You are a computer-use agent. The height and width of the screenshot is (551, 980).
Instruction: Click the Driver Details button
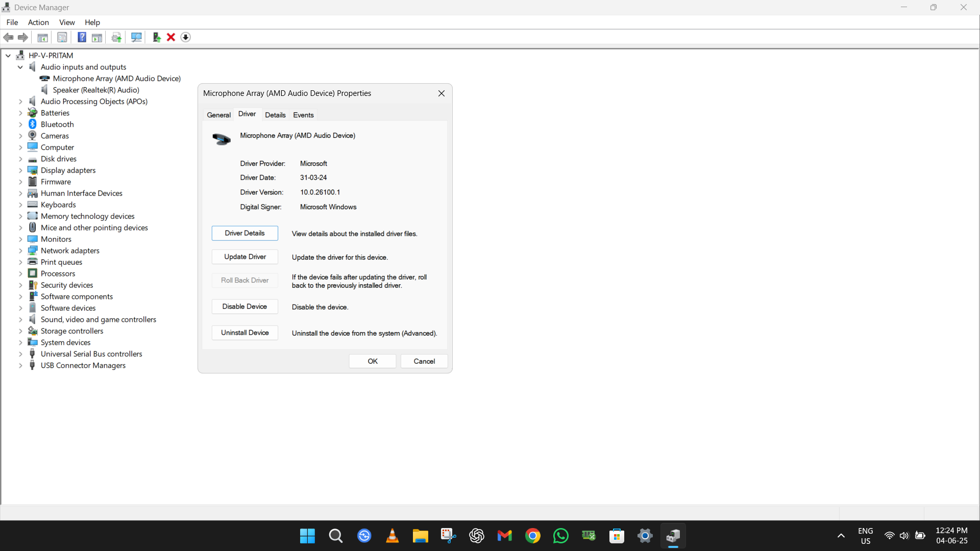244,233
